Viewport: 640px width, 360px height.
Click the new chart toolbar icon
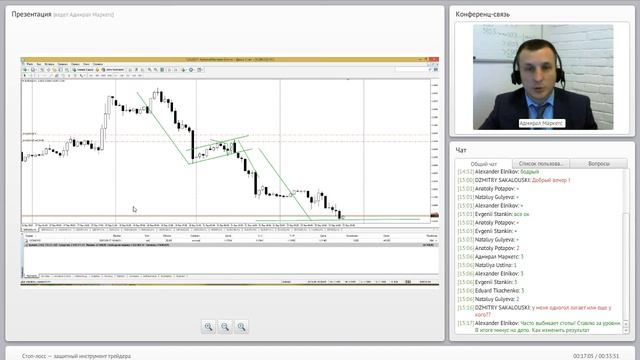[x=25, y=70]
